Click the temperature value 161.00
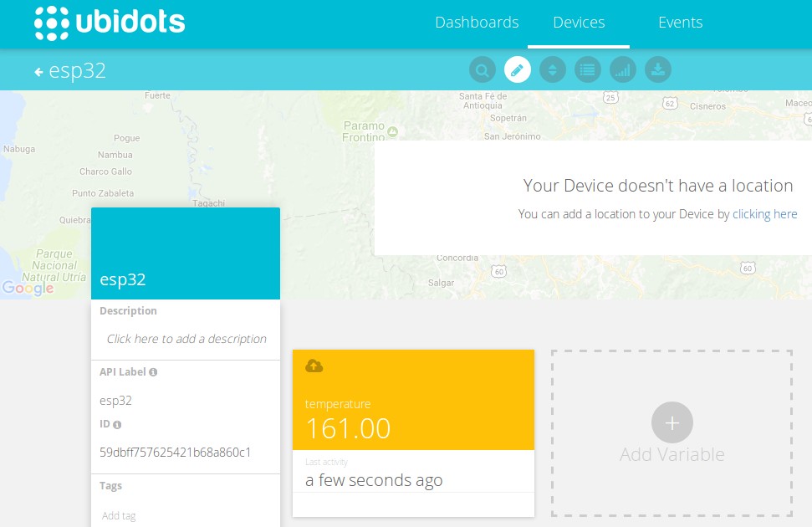Screen dimensions: 812x527 (x=348, y=428)
